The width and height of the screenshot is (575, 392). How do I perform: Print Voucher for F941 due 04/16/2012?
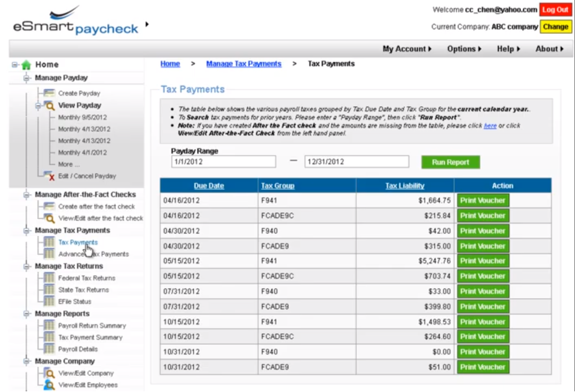click(x=483, y=200)
